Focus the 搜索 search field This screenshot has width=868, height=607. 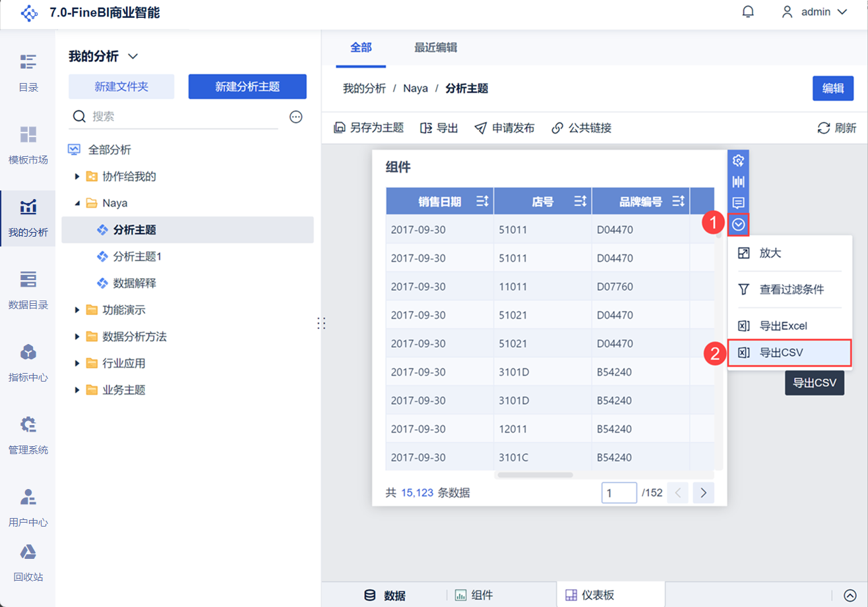click(x=175, y=117)
